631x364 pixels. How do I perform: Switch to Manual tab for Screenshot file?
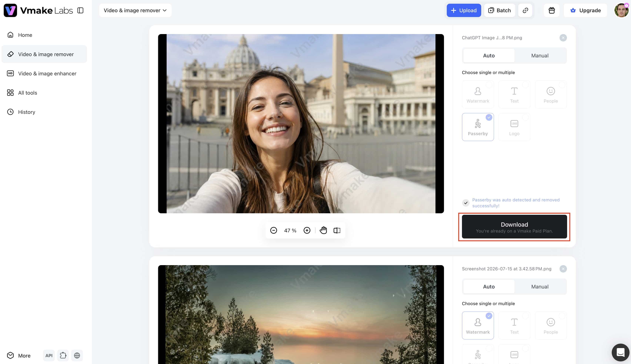[540, 286]
